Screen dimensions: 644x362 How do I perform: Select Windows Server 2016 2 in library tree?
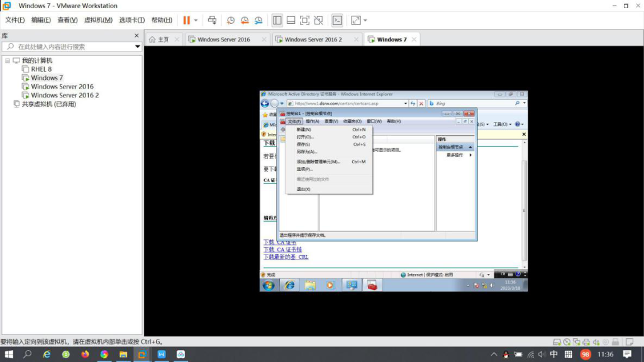(x=65, y=96)
